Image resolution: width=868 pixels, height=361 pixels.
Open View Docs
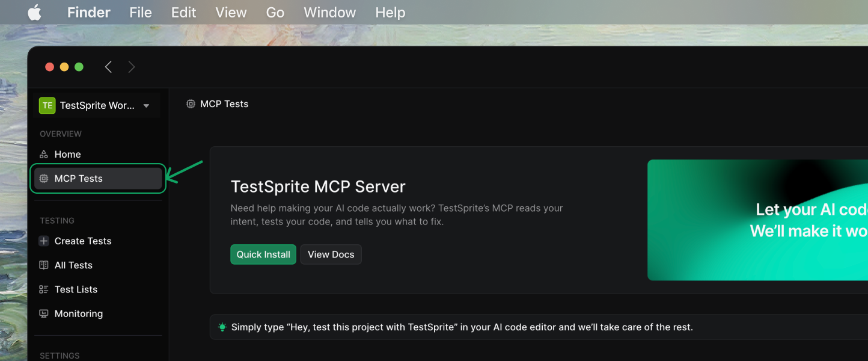(x=331, y=255)
